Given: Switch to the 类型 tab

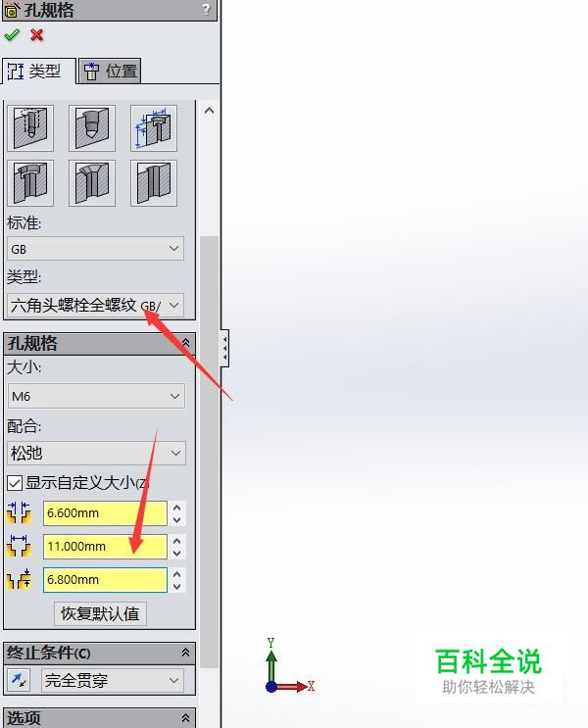Looking at the screenshot, I should click(38, 71).
